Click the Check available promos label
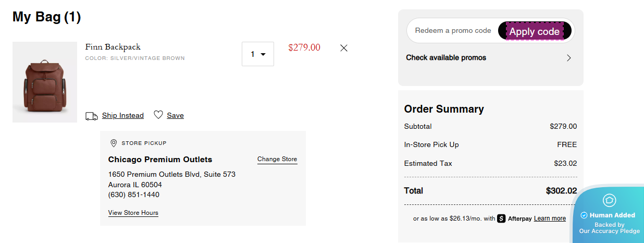644x243 pixels. tap(446, 58)
